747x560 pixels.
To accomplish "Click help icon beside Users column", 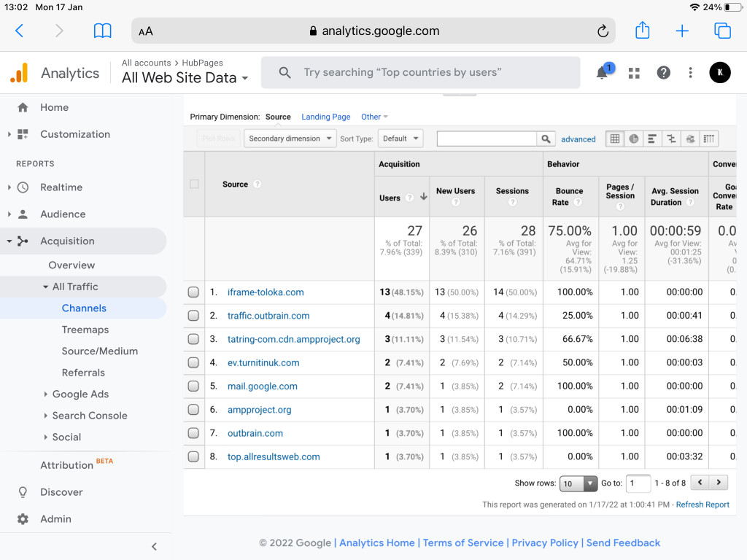I will (409, 198).
